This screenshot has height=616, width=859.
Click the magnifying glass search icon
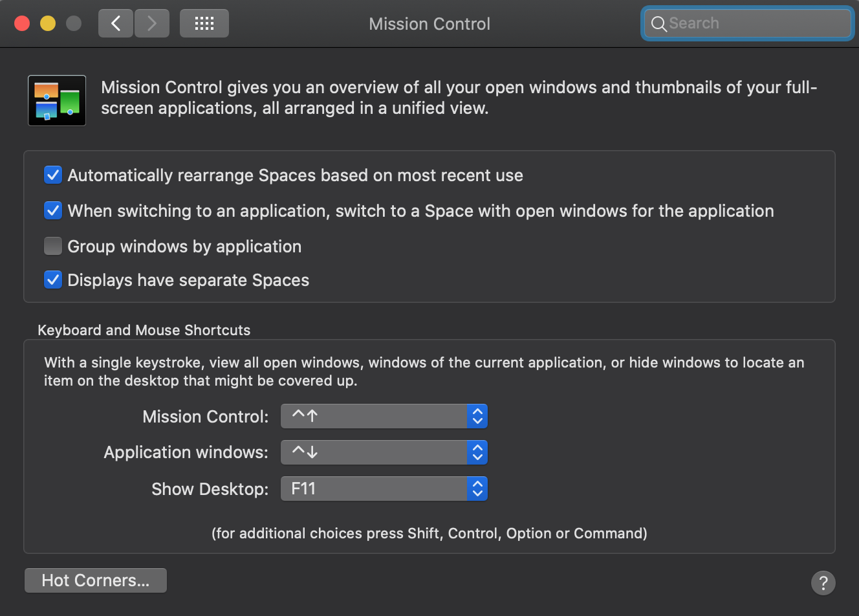click(658, 24)
